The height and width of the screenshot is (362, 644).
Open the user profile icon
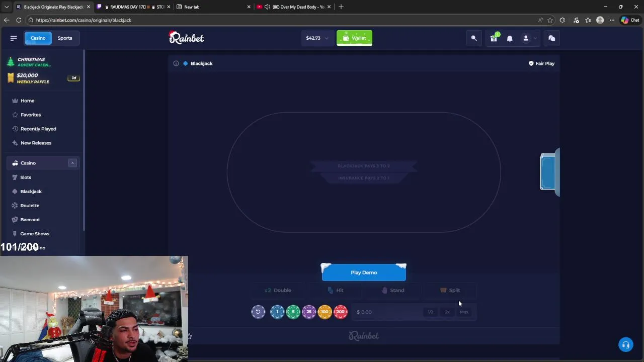pos(526,38)
